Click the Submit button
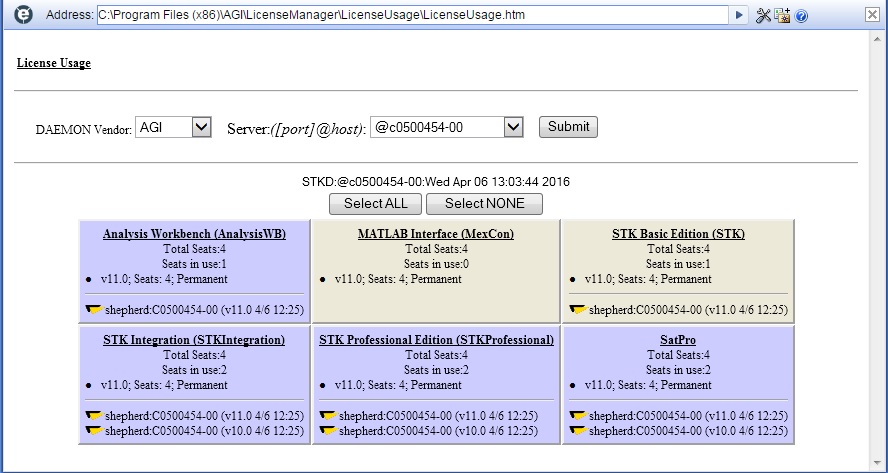The width and height of the screenshot is (888, 473). 568,126
